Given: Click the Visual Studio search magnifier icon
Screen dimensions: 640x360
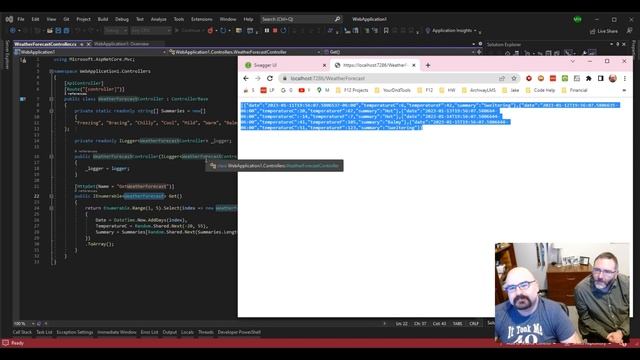Looking at the screenshot, I should coord(338,19).
